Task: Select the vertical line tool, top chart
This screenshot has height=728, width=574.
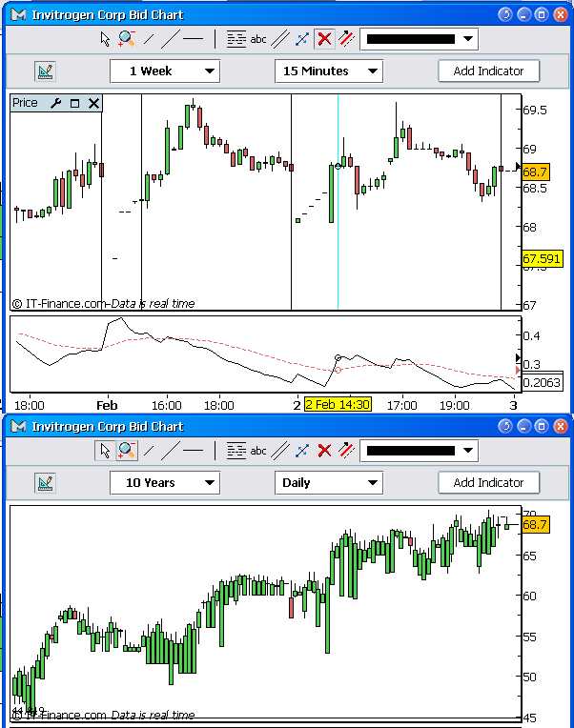Action: pos(215,39)
